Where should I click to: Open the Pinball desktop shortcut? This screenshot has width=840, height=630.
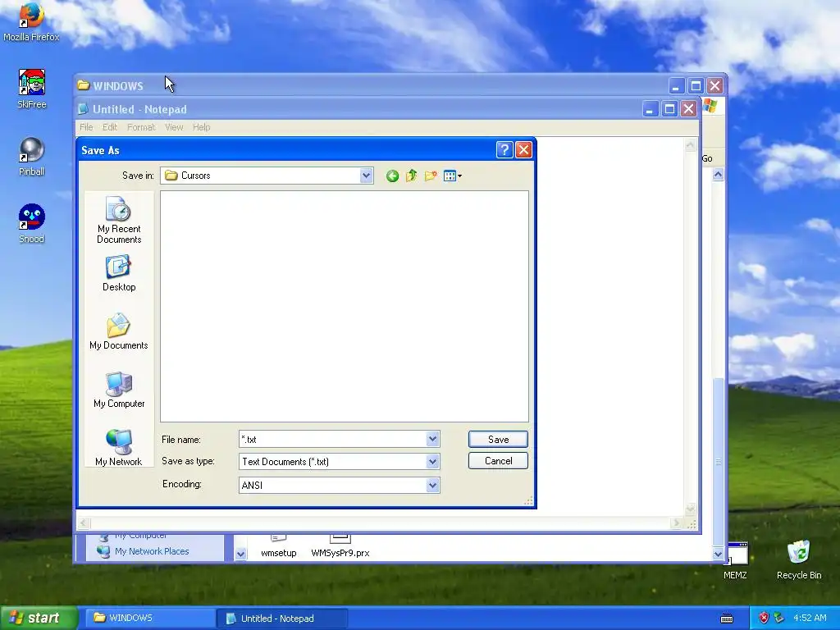click(x=32, y=157)
